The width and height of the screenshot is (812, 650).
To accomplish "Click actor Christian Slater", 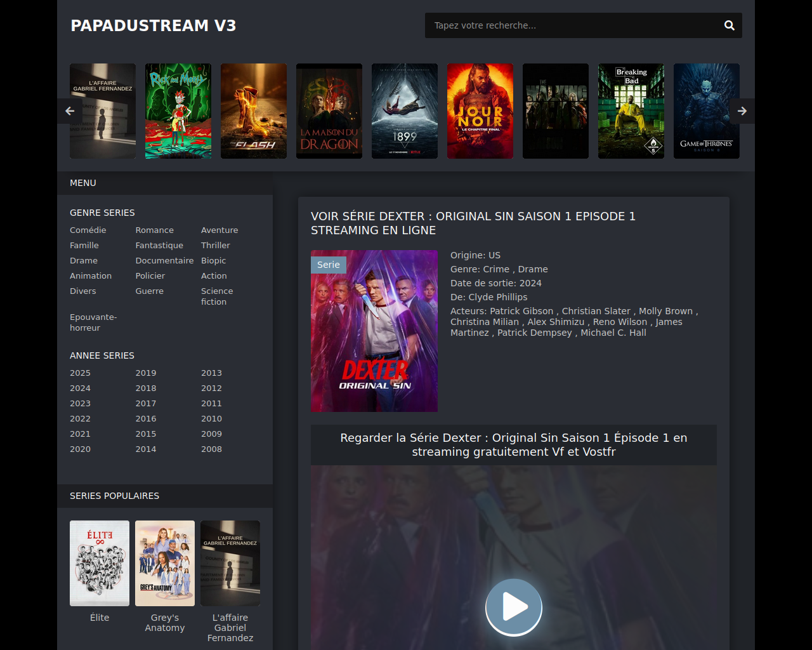I will [x=596, y=311].
